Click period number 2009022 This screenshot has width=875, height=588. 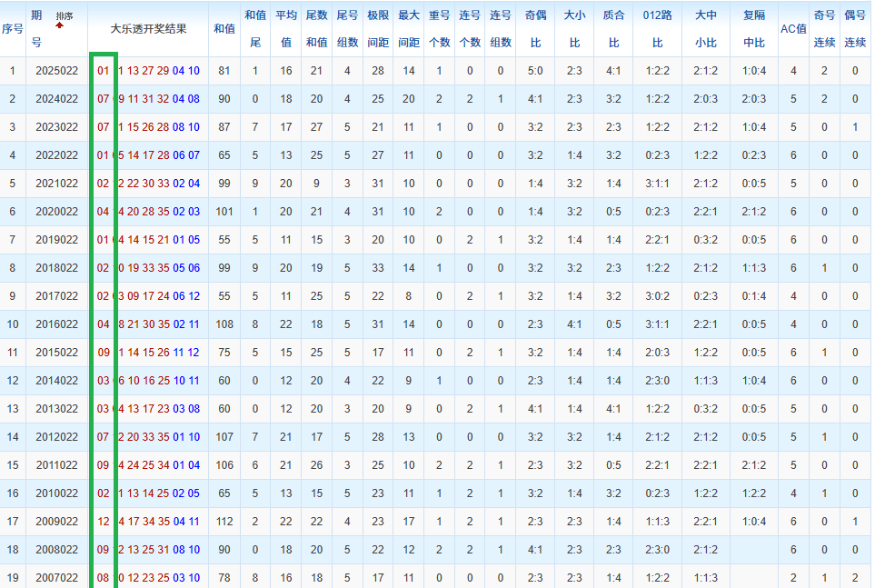(57, 522)
